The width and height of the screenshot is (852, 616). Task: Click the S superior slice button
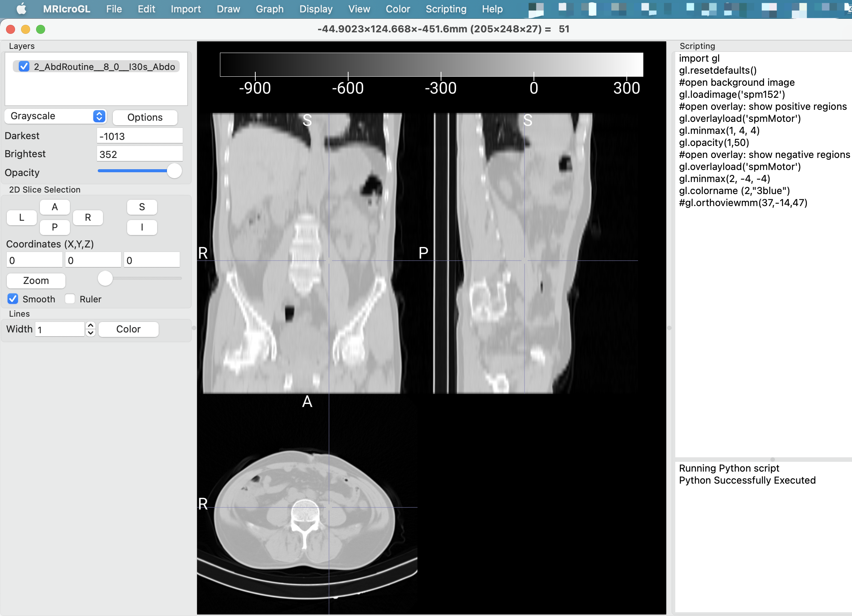coord(142,207)
